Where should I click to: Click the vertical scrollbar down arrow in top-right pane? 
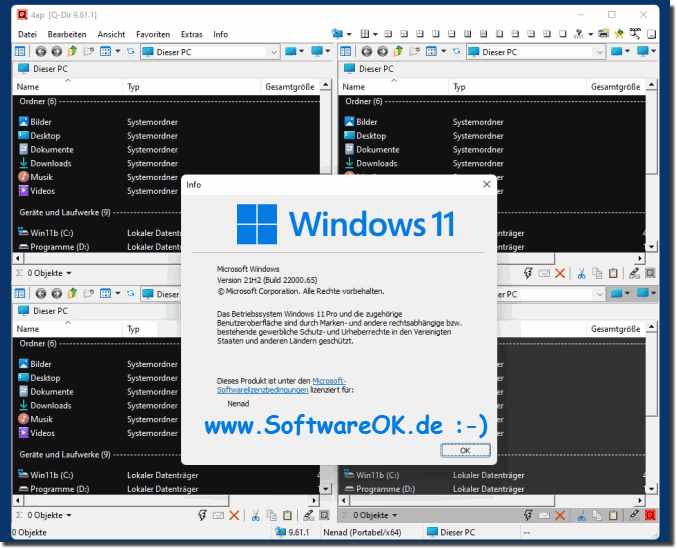(652, 247)
